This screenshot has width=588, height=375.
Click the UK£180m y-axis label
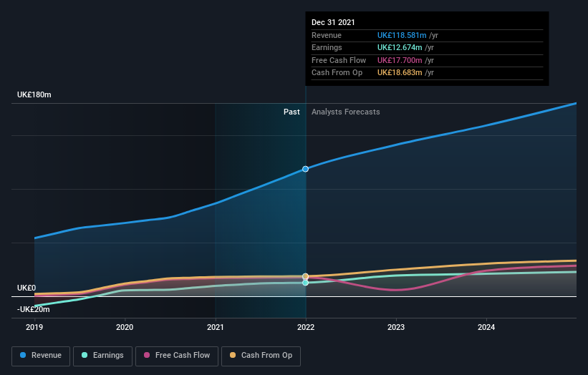tap(34, 94)
